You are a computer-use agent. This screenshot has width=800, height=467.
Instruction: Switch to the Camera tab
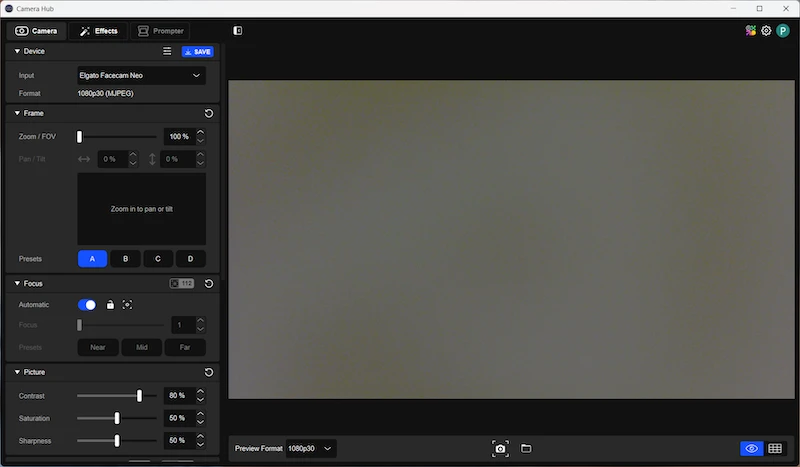point(36,31)
